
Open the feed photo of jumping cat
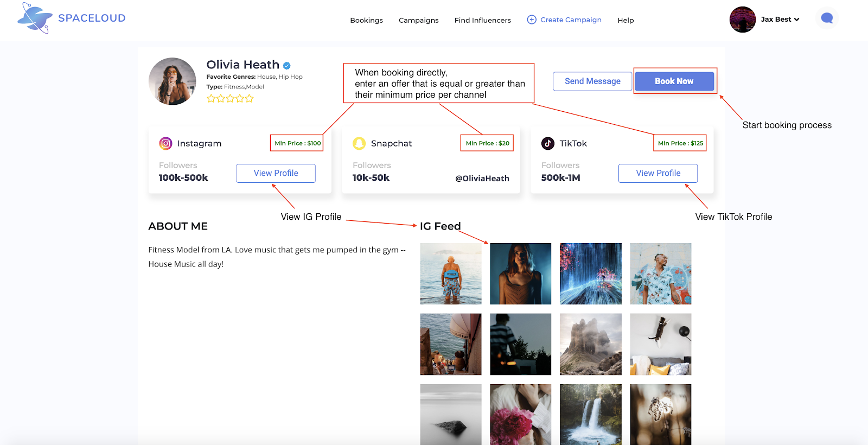pos(661,344)
